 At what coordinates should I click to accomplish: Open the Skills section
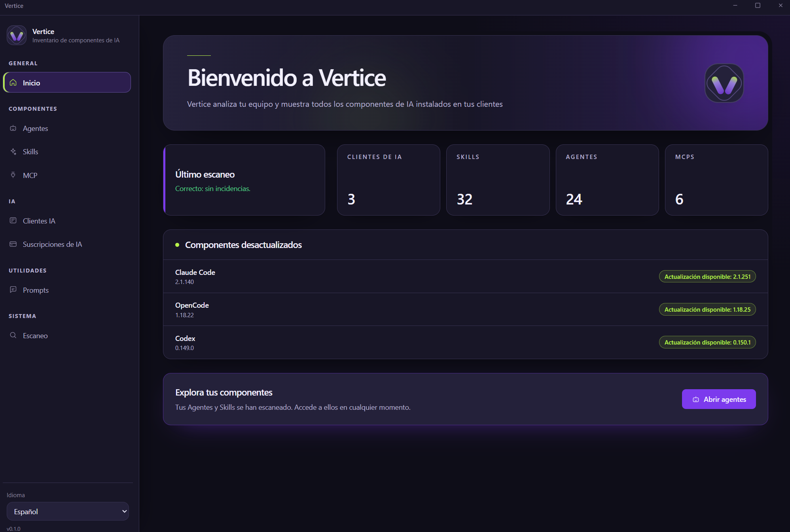pos(67,151)
